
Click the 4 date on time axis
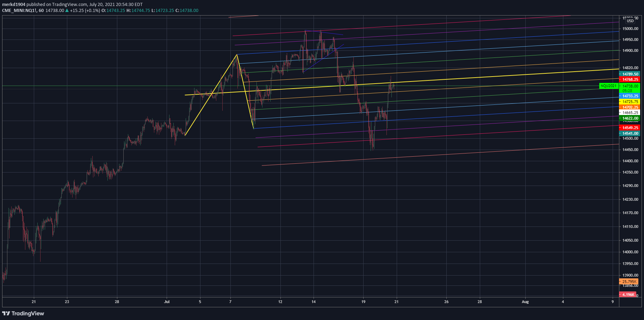[x=563, y=302]
